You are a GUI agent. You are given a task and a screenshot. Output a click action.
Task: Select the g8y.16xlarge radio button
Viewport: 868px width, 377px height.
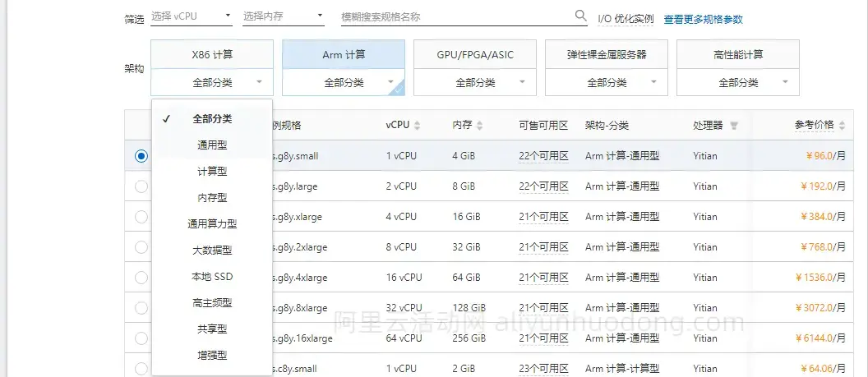coord(141,338)
